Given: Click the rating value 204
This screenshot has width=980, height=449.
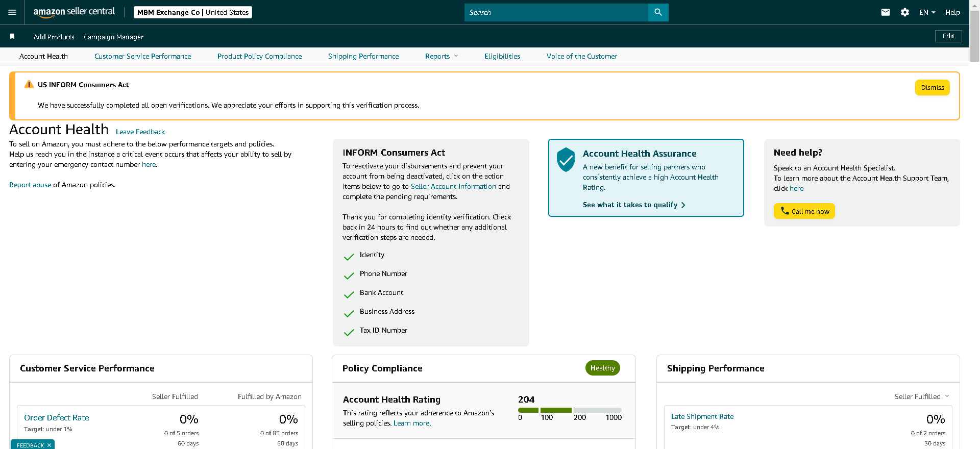Looking at the screenshot, I should pos(526,400).
